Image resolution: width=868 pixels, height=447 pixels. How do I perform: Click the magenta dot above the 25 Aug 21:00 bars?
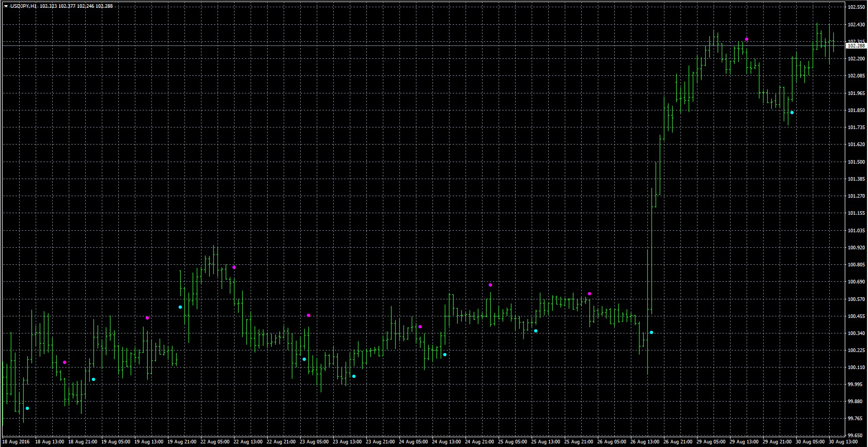click(x=590, y=294)
